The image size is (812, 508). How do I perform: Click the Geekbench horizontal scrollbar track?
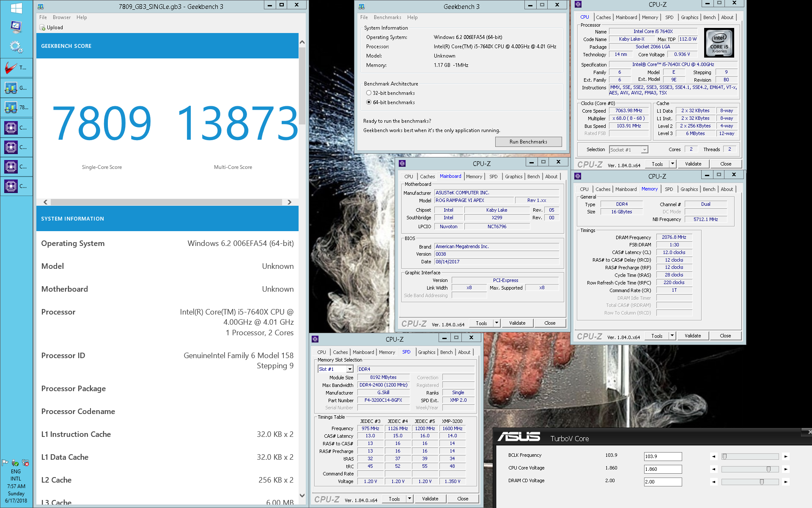tap(167, 202)
